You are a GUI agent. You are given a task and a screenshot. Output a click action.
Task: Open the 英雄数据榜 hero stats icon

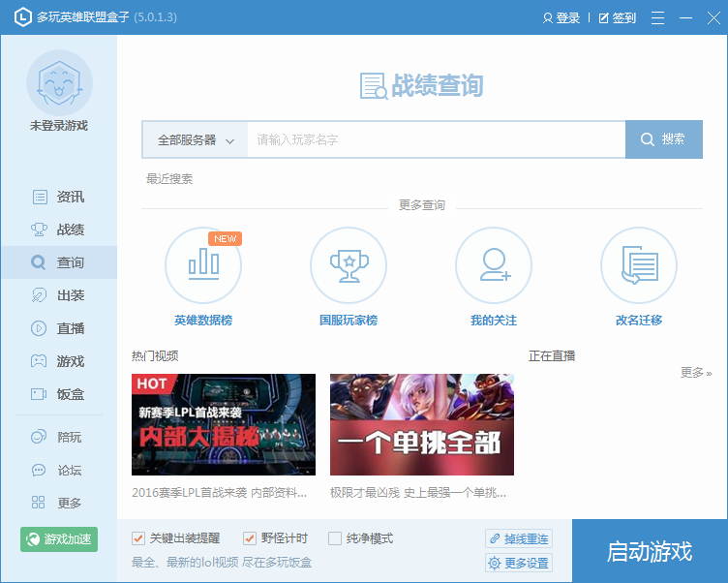(x=203, y=265)
